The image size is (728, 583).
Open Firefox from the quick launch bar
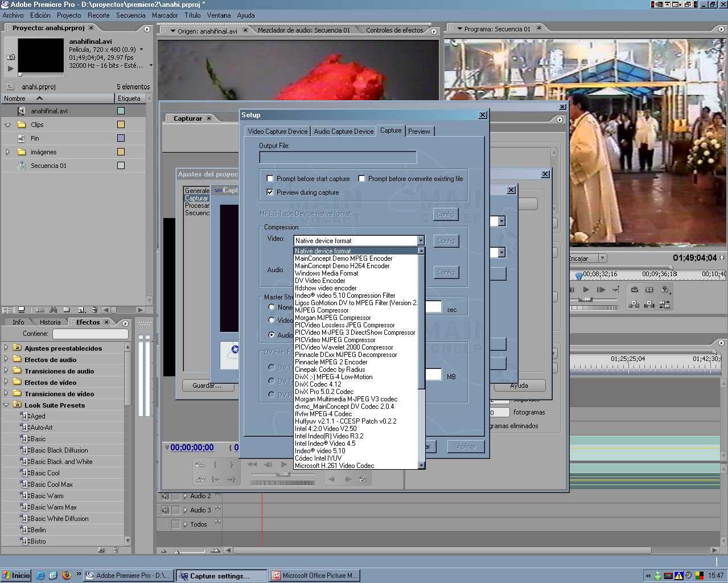(x=66, y=575)
